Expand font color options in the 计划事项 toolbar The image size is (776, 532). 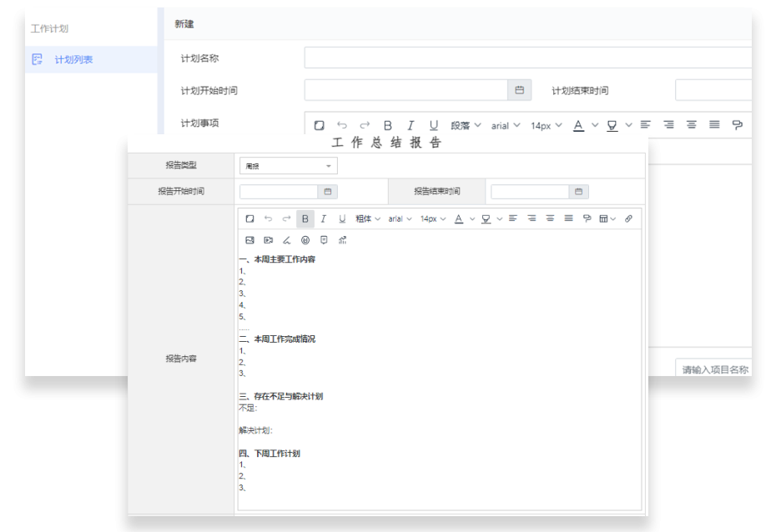point(595,125)
